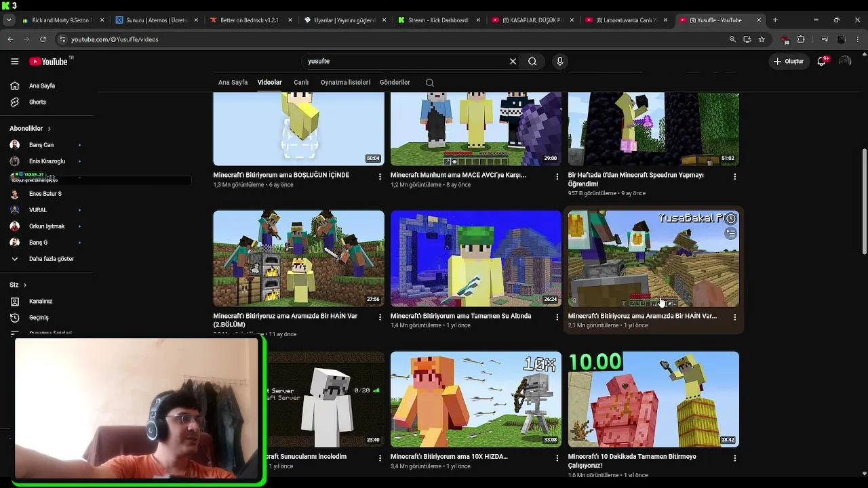
Task: Open options for 'Aramızda Bir HAİN Var (2.BÖLÜM)'
Action: 380,317
